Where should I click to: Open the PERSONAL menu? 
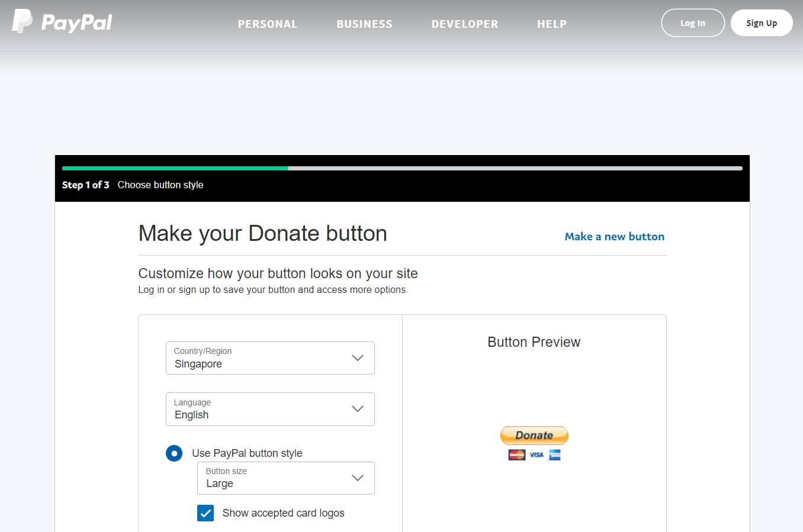coord(268,24)
